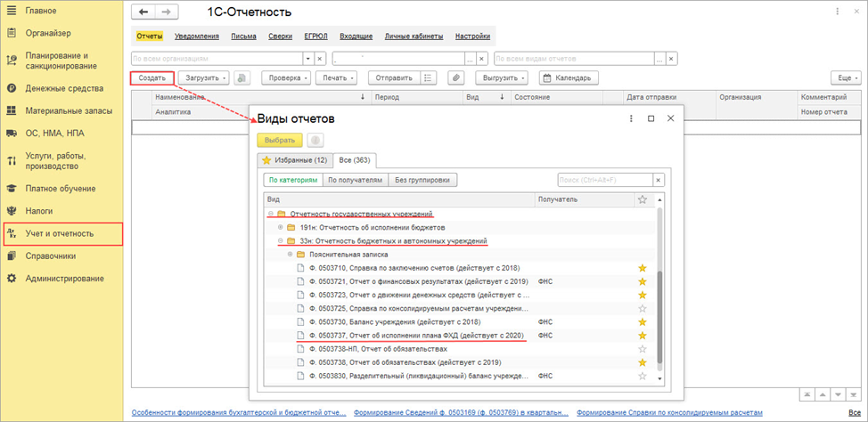This screenshot has width=868, height=422.
Task: Go back with the left arrow
Action: click(x=143, y=12)
